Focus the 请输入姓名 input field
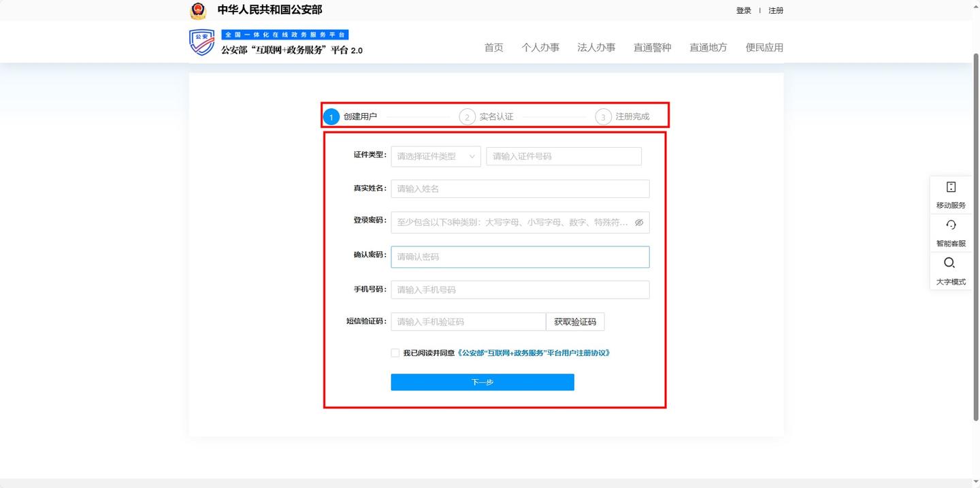The image size is (980, 488). (520, 189)
